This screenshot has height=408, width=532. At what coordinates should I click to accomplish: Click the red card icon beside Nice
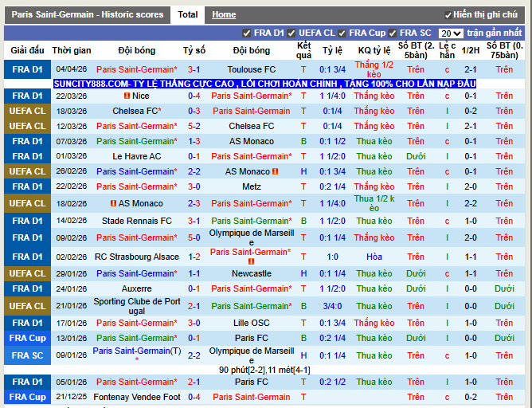tap(127, 96)
